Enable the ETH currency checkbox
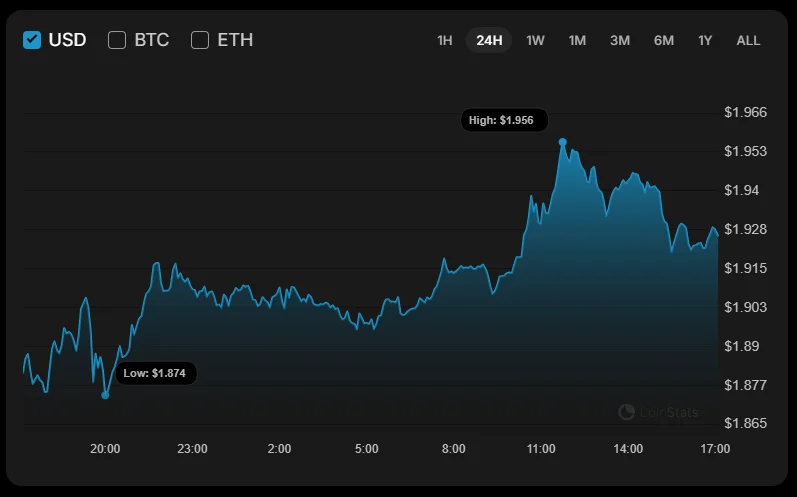This screenshot has height=497, width=797. click(x=200, y=40)
